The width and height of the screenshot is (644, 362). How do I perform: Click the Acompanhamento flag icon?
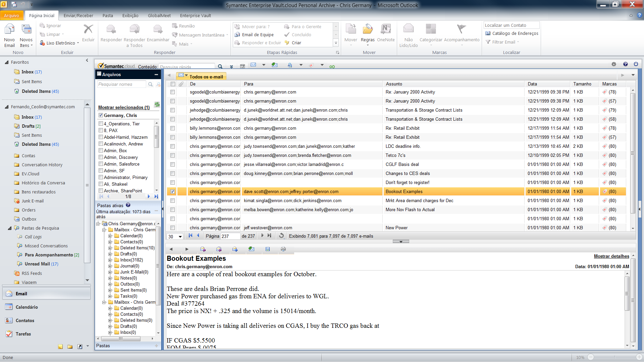coord(462,29)
